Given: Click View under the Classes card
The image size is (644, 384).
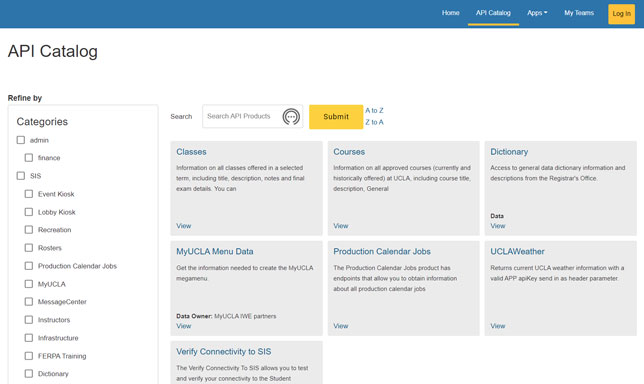Looking at the screenshot, I should (x=184, y=226).
